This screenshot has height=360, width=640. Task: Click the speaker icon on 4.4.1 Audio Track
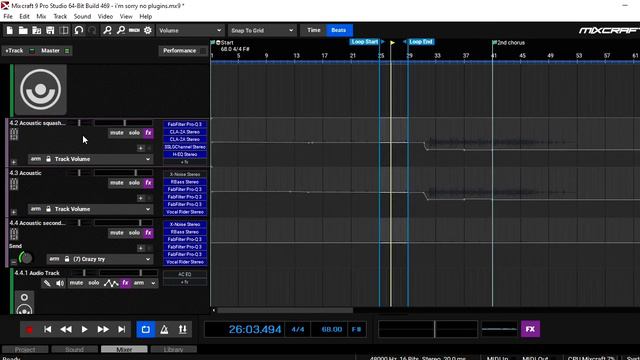[60, 283]
